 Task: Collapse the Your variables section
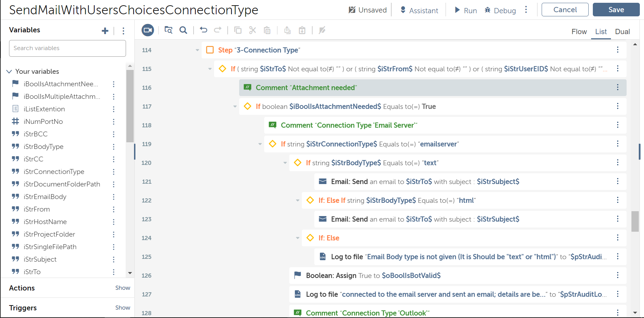9,71
